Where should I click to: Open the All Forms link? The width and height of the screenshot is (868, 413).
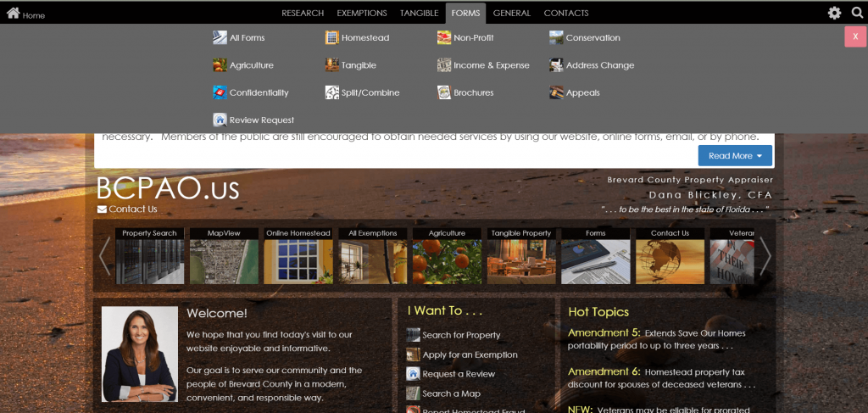click(x=247, y=37)
